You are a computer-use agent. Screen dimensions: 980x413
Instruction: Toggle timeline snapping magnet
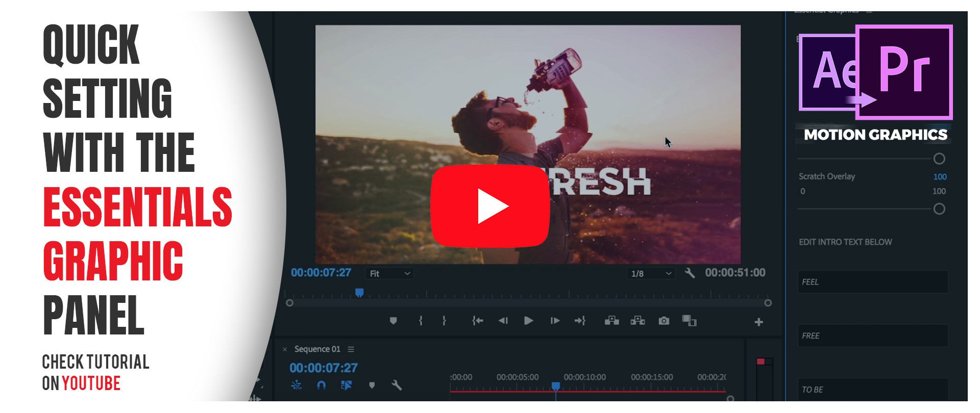(x=321, y=385)
